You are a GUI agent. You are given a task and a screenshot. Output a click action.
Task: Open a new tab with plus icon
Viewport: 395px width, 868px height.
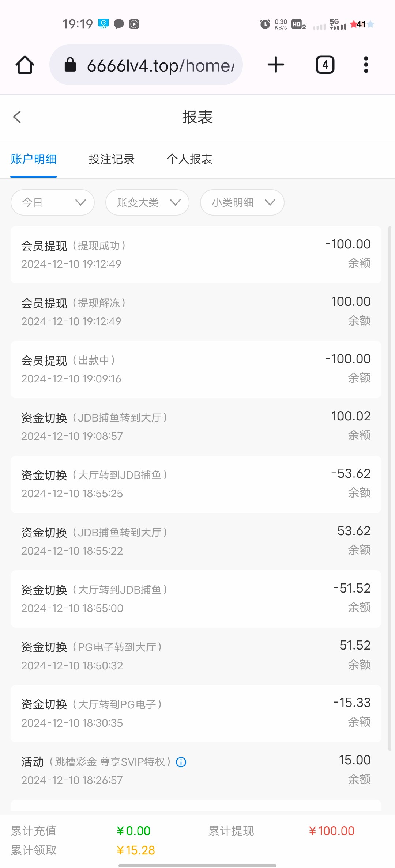(276, 65)
